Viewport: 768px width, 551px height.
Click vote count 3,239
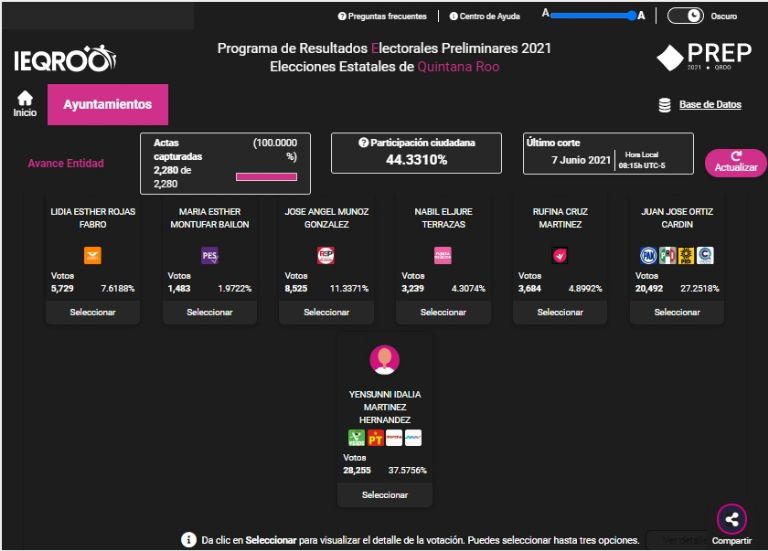coord(412,288)
